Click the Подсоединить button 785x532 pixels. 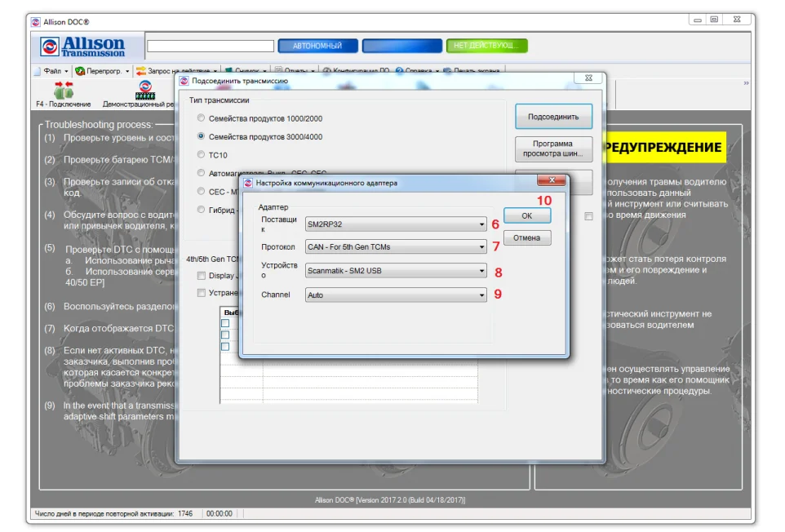coord(553,117)
